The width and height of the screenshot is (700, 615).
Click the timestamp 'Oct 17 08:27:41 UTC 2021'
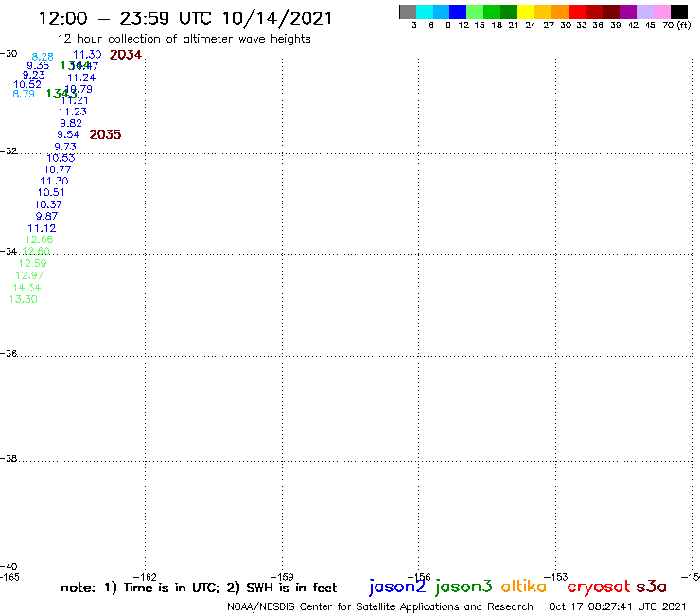click(x=618, y=607)
